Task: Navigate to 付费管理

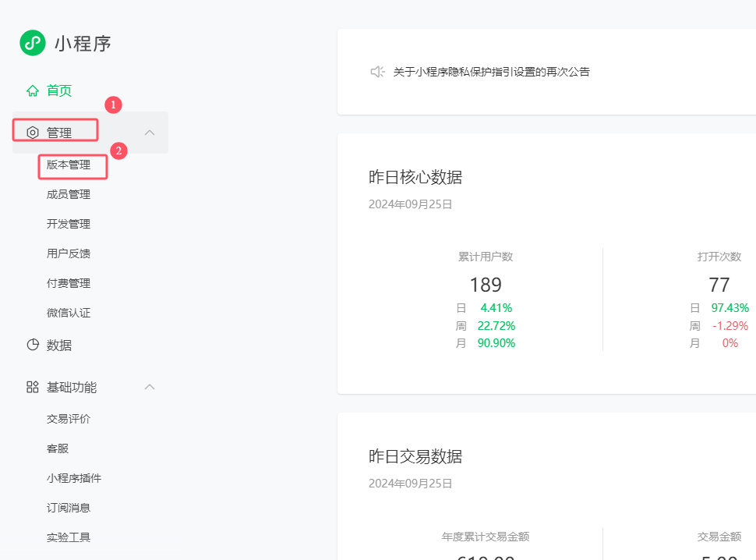Action: click(69, 283)
